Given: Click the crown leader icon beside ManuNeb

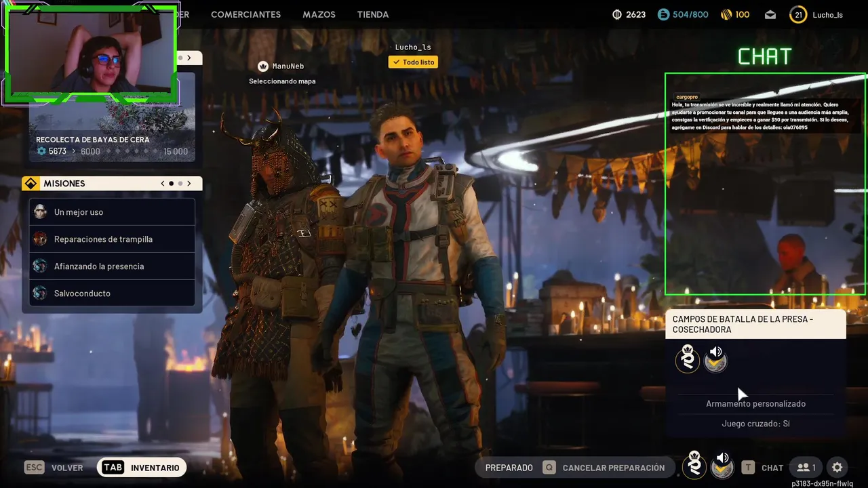Looking at the screenshot, I should tap(263, 66).
